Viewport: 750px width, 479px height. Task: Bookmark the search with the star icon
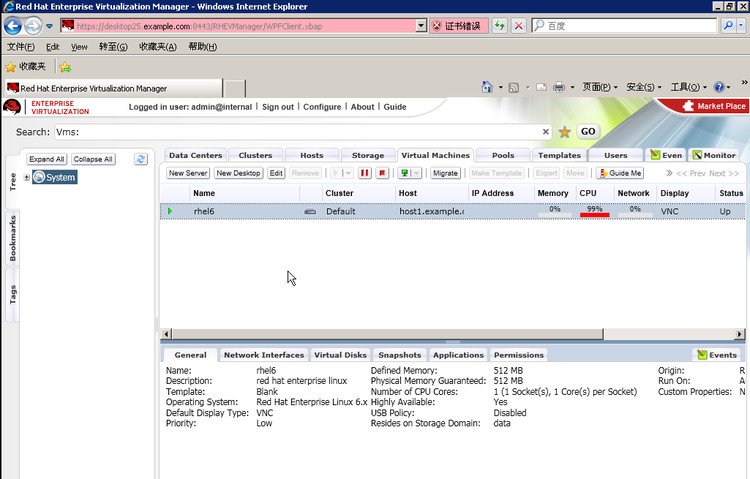tap(564, 132)
